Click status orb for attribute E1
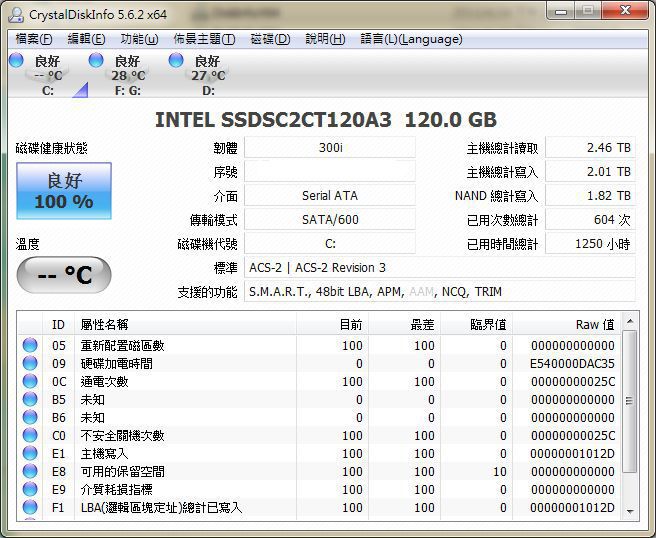Viewport: 656px width, 538px height. point(30,453)
